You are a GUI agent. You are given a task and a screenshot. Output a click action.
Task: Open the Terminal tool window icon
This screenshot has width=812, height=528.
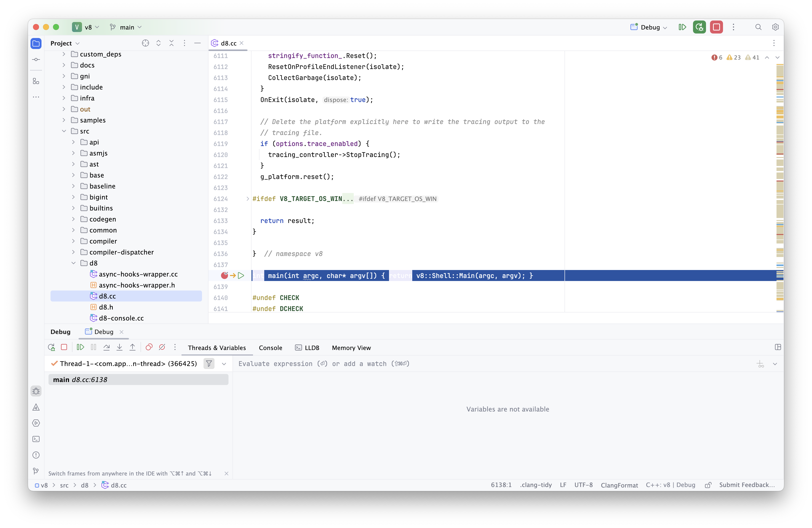coord(36,439)
